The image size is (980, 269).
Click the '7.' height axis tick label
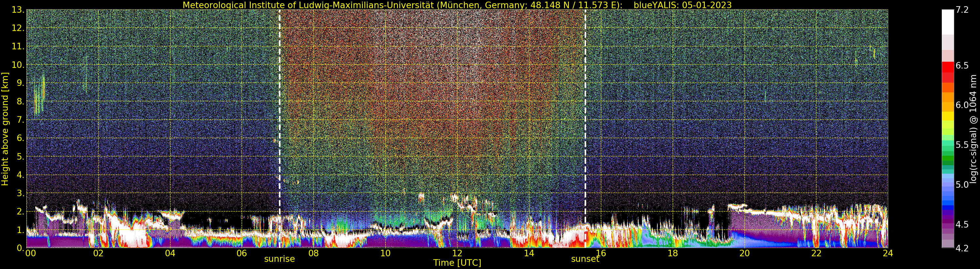point(20,120)
